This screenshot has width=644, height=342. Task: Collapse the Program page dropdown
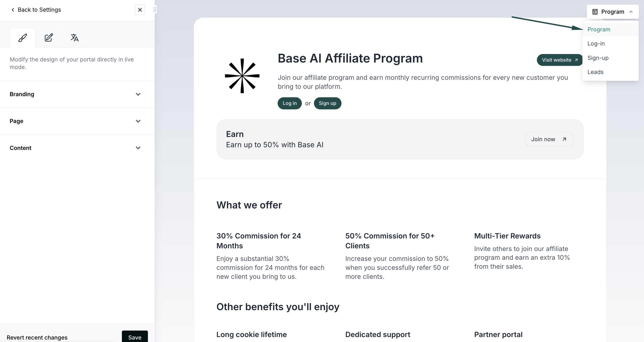pos(631,12)
